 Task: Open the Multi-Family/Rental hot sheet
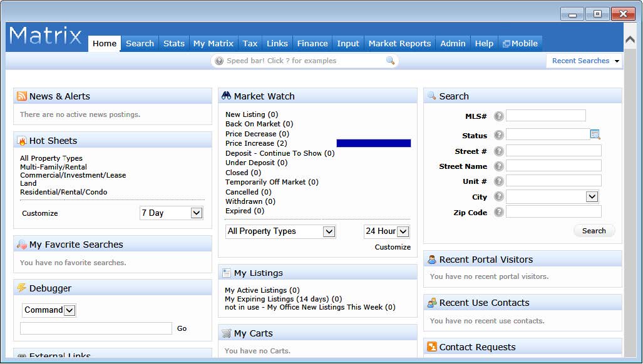tap(53, 167)
